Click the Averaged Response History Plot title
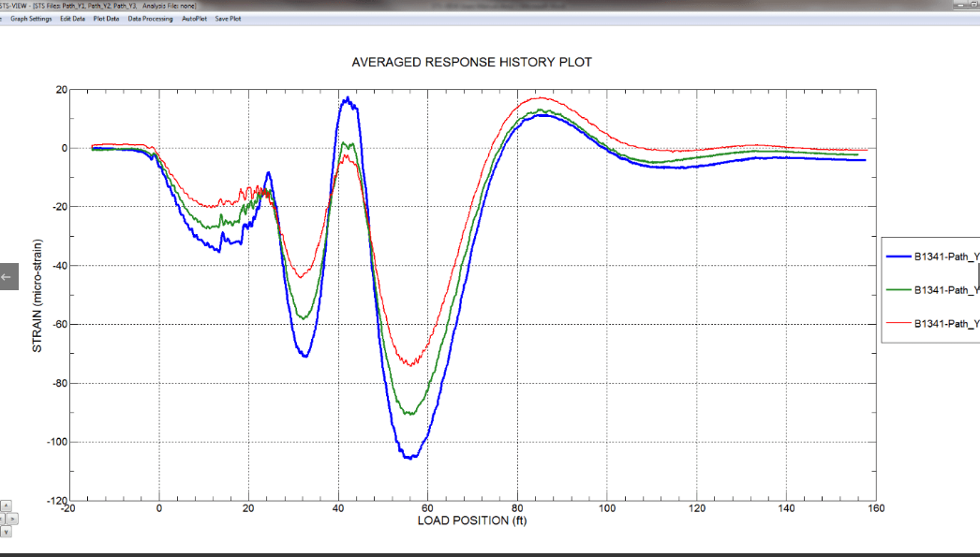980x557 pixels. coord(471,63)
